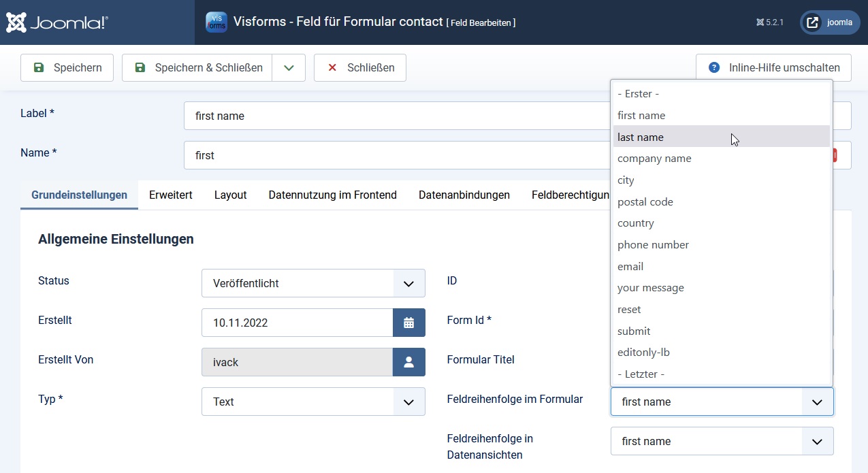The height and width of the screenshot is (473, 868).
Task: Click into the Label text field
Action: 395,116
